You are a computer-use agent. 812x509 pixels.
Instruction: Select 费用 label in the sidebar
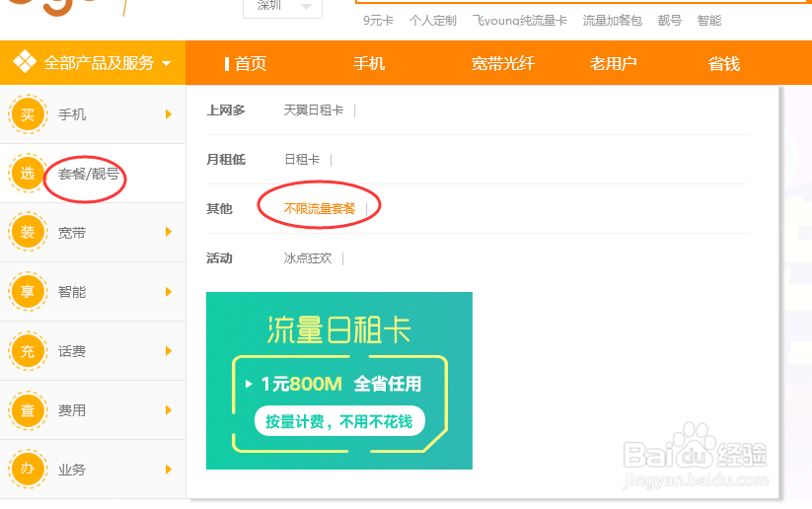(72, 410)
